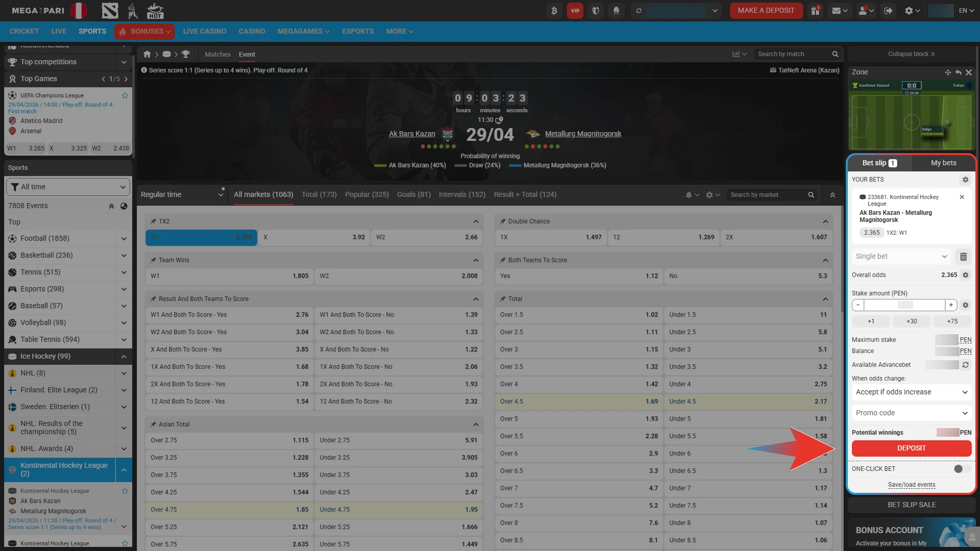Pin the 1X2 market
The width and height of the screenshot is (980, 551).
pyautogui.click(x=153, y=221)
